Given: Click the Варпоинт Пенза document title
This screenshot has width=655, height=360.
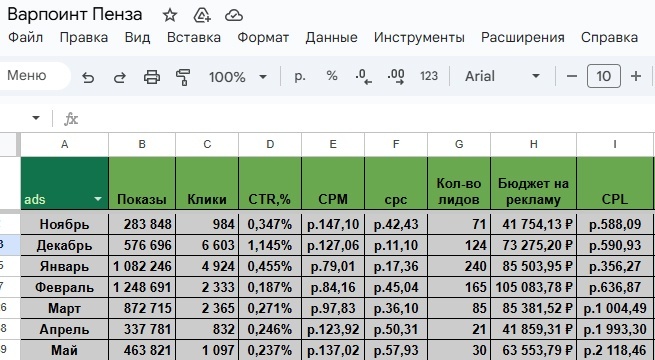Looking at the screenshot, I should (x=75, y=15).
